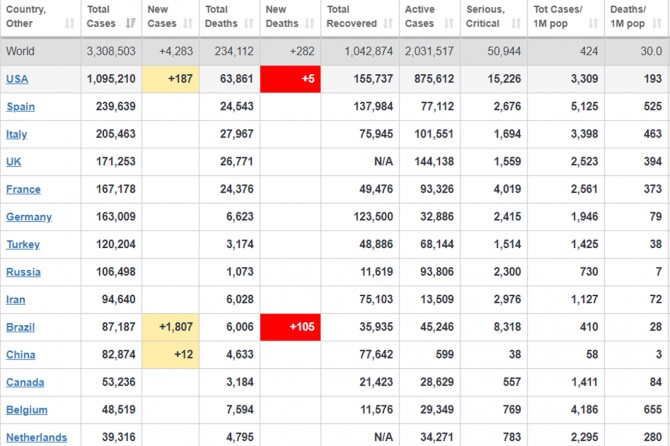Open the USA country link
Screen dimensions: 670x446
pos(17,79)
